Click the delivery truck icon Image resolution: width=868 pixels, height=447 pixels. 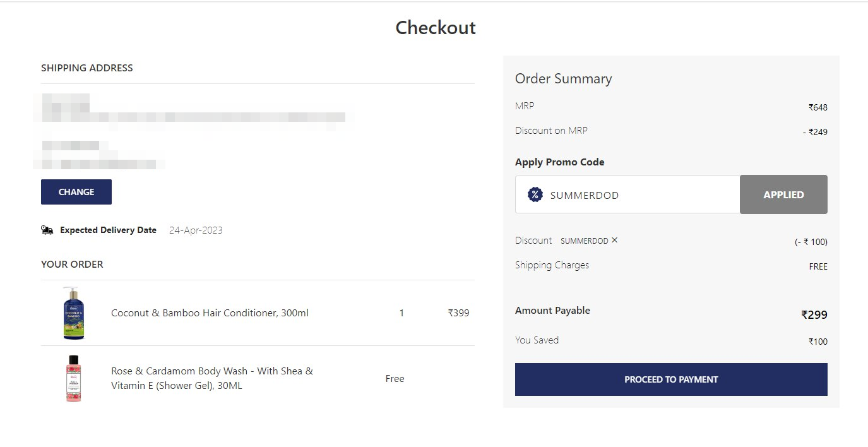47,230
